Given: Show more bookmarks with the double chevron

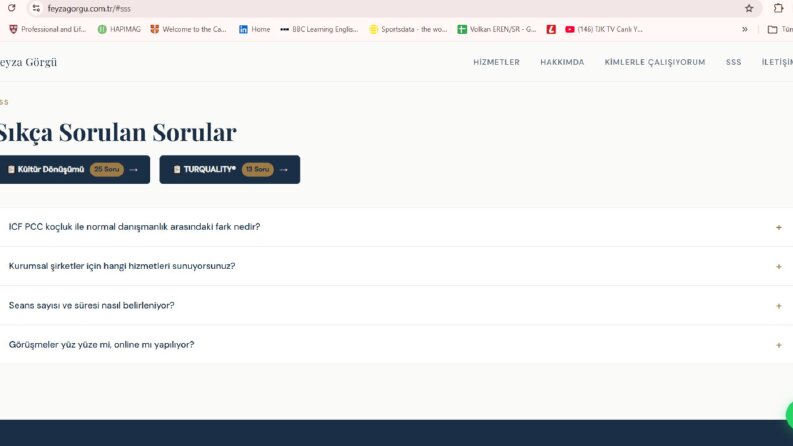Looking at the screenshot, I should (x=744, y=29).
